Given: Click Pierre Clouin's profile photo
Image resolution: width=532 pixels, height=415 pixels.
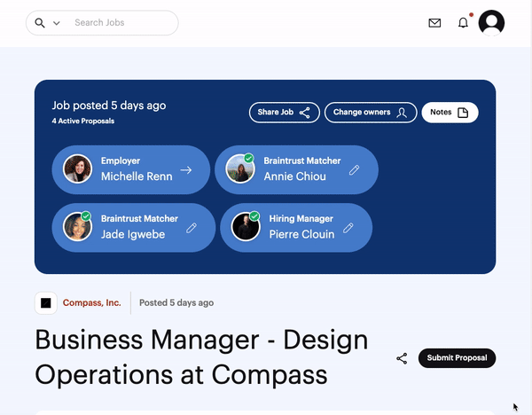Looking at the screenshot, I should click(246, 227).
